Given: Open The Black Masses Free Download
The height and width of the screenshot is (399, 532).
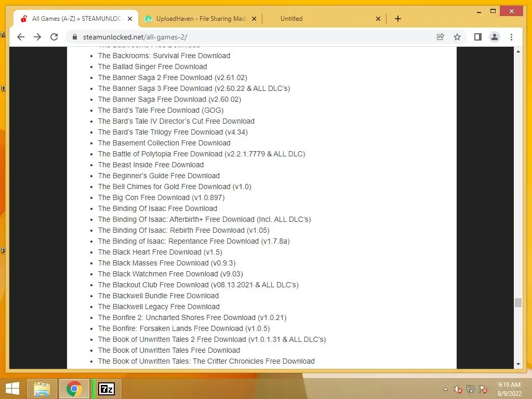Looking at the screenshot, I should pyautogui.click(x=167, y=263).
